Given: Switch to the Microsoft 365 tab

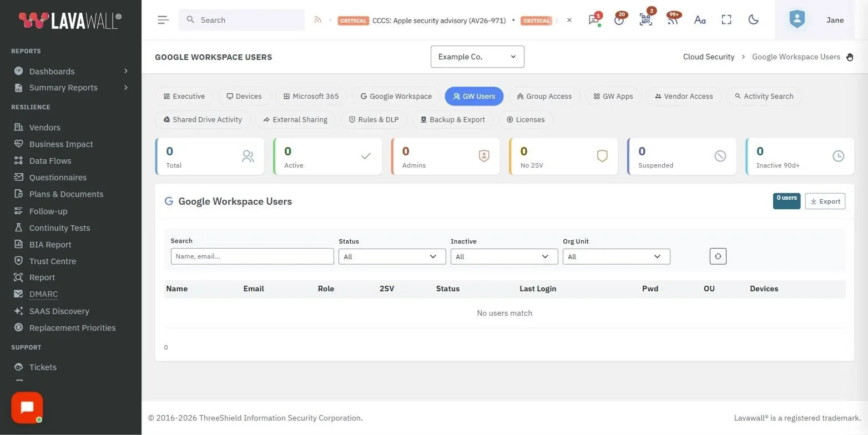Looking at the screenshot, I should tap(311, 96).
